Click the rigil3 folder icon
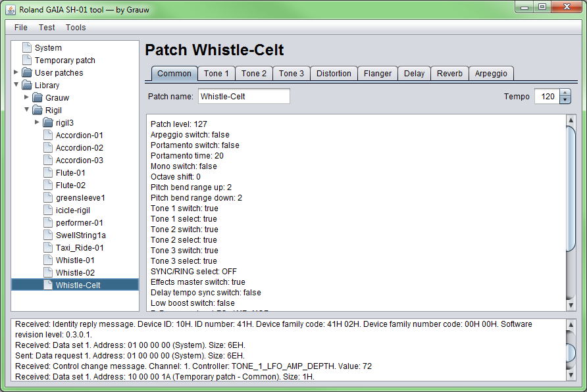 pos(47,122)
